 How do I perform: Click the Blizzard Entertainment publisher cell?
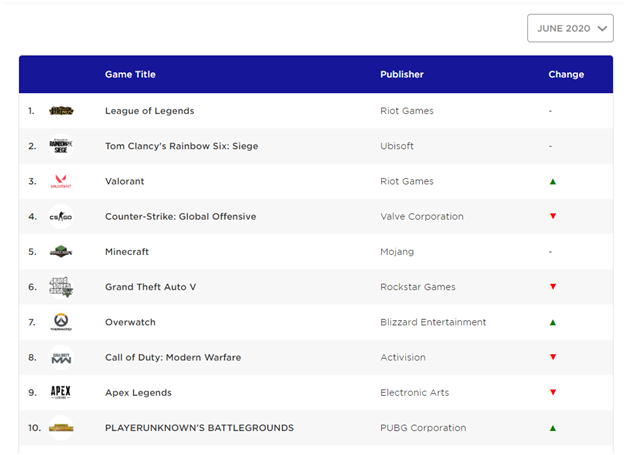pyautogui.click(x=433, y=322)
